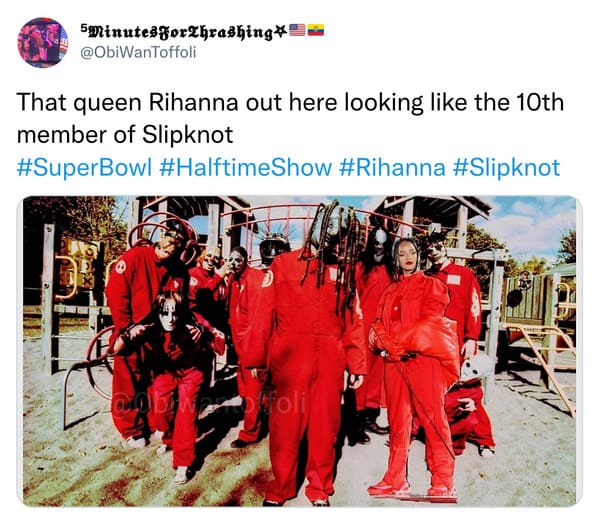The image size is (599, 524).
Task: Click the red sneakers in the photo
Action: point(413,491)
